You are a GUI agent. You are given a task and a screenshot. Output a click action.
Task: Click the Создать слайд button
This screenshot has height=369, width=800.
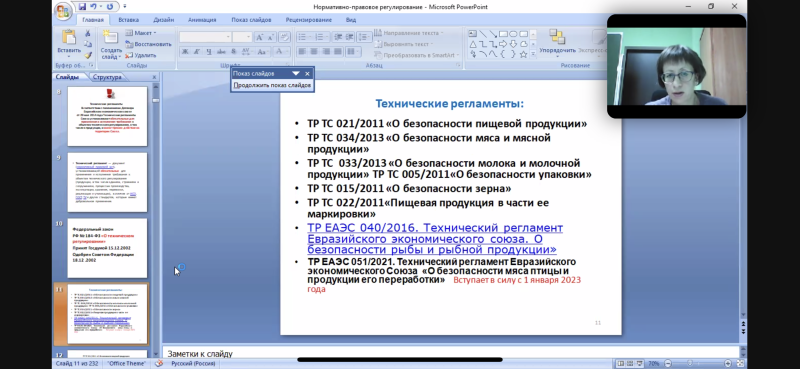point(111,44)
